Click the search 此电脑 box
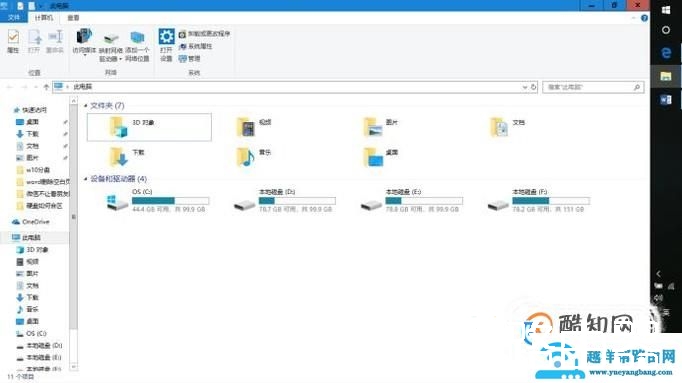This screenshot has height=383, width=682. point(593,87)
